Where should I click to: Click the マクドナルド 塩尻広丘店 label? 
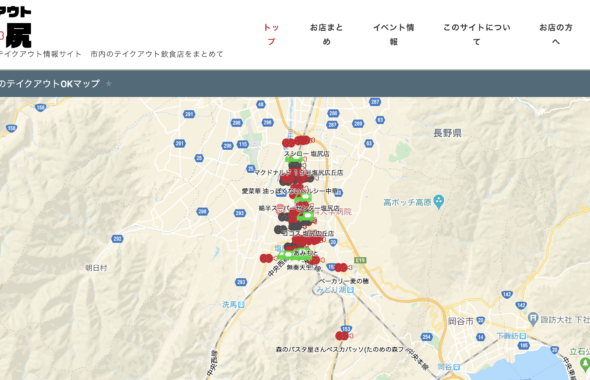click(299, 173)
